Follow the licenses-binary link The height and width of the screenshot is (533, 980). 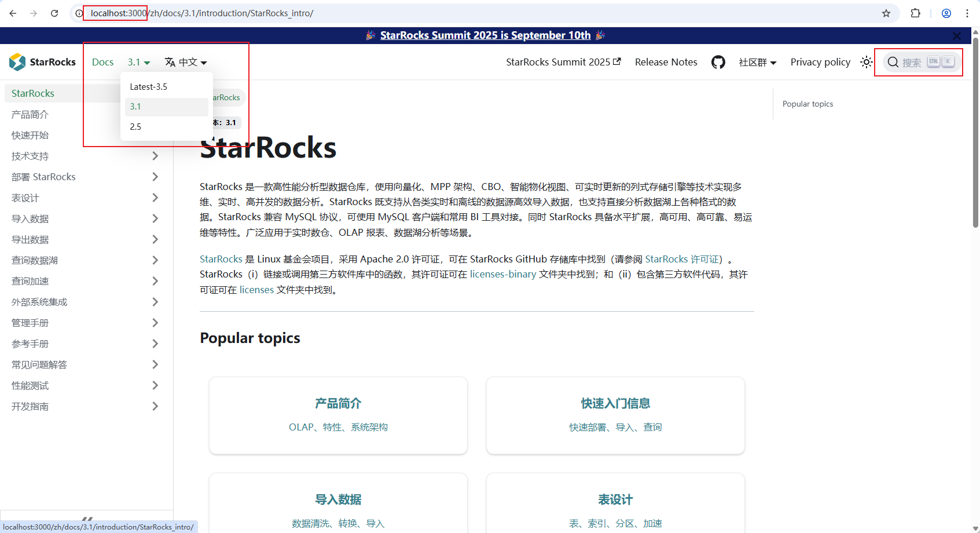[503, 275]
